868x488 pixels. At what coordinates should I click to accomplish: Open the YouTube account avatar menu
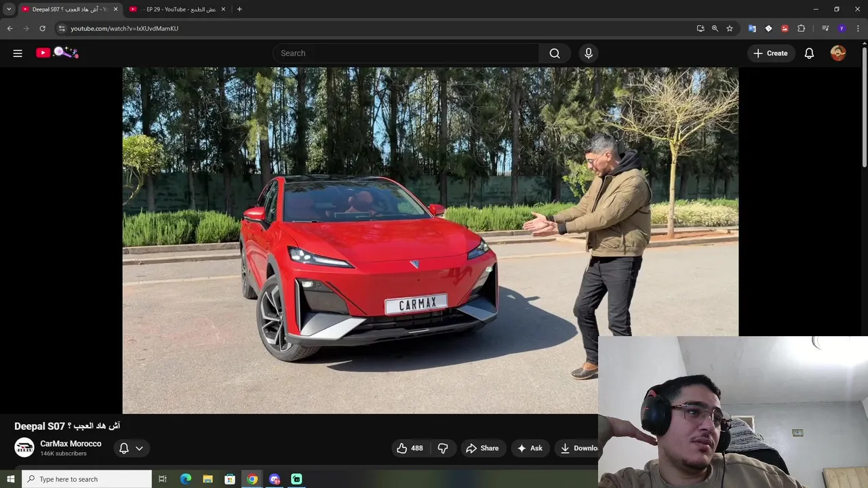point(838,53)
